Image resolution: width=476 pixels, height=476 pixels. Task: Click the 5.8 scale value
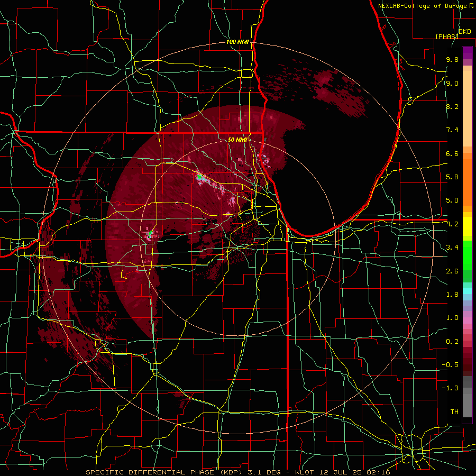452,177
